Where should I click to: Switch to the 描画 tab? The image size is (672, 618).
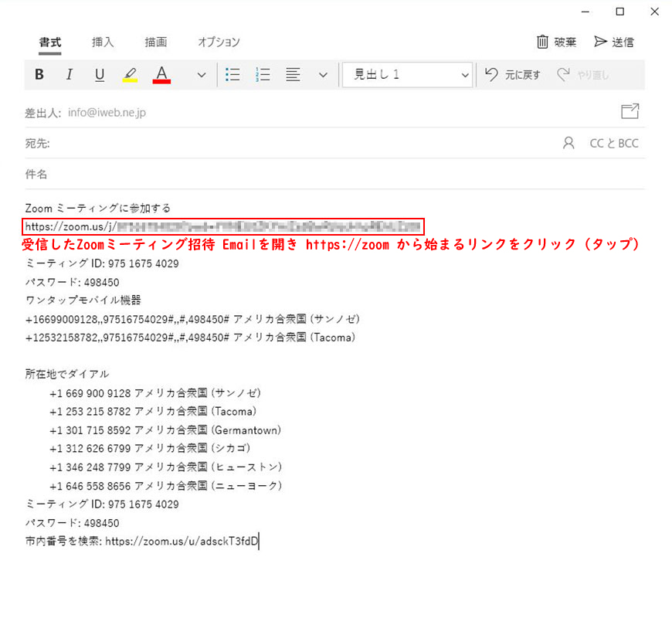click(155, 42)
